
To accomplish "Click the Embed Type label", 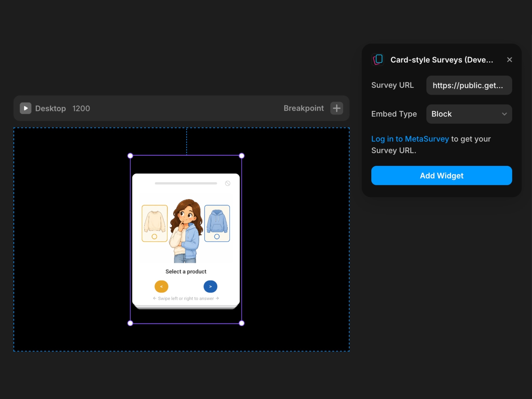I will pos(394,114).
